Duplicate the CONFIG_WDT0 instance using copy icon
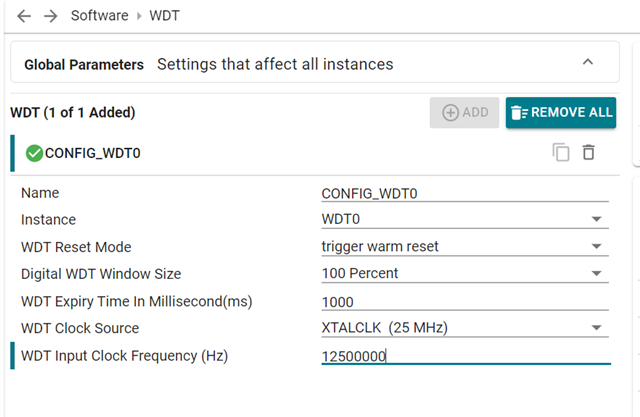The width and height of the screenshot is (640, 417). coord(561,153)
